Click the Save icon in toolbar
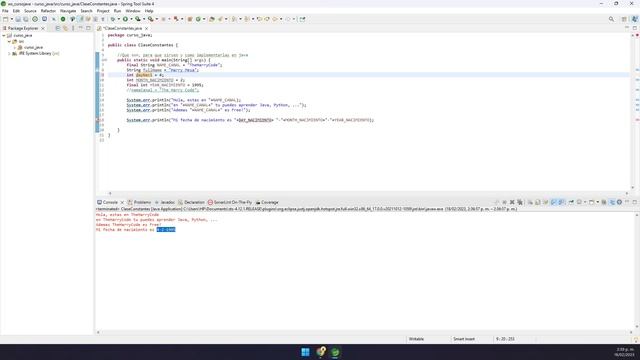 [18, 19]
